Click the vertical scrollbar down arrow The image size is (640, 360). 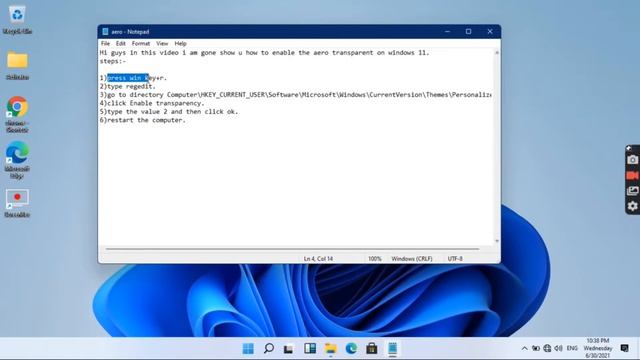pyautogui.click(x=497, y=241)
